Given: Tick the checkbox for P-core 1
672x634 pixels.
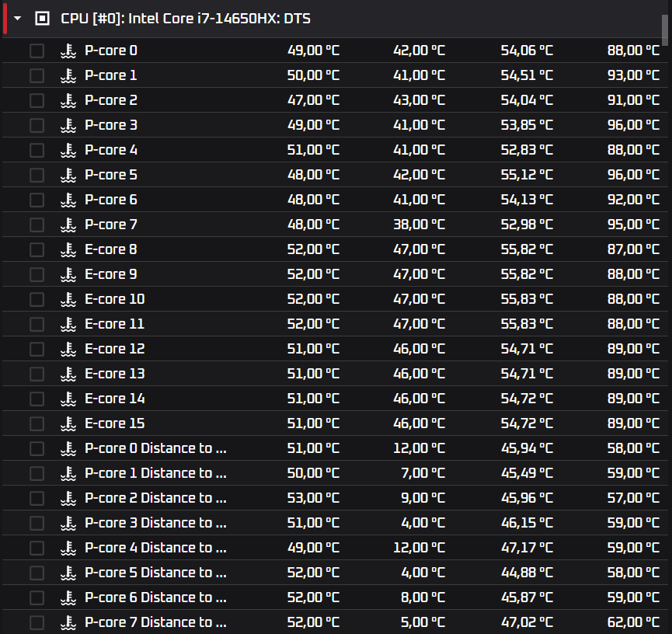Looking at the screenshot, I should tap(37, 75).
